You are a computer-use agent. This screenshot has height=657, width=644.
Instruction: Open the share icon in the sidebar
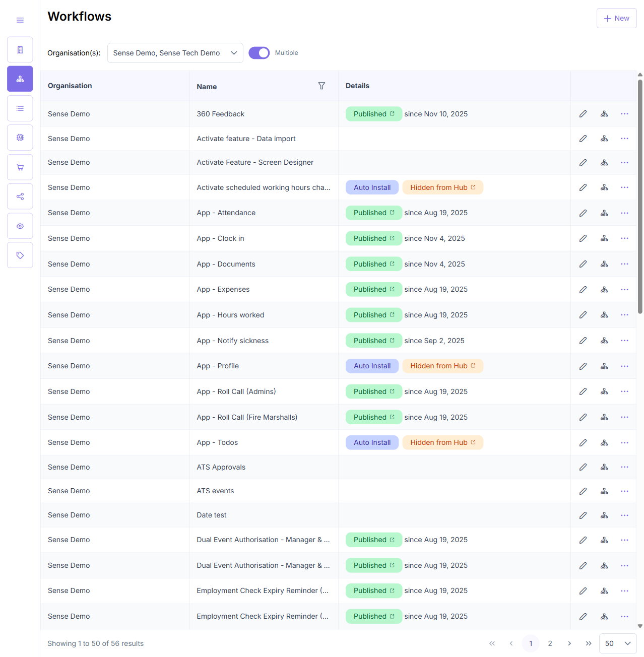pyautogui.click(x=20, y=196)
